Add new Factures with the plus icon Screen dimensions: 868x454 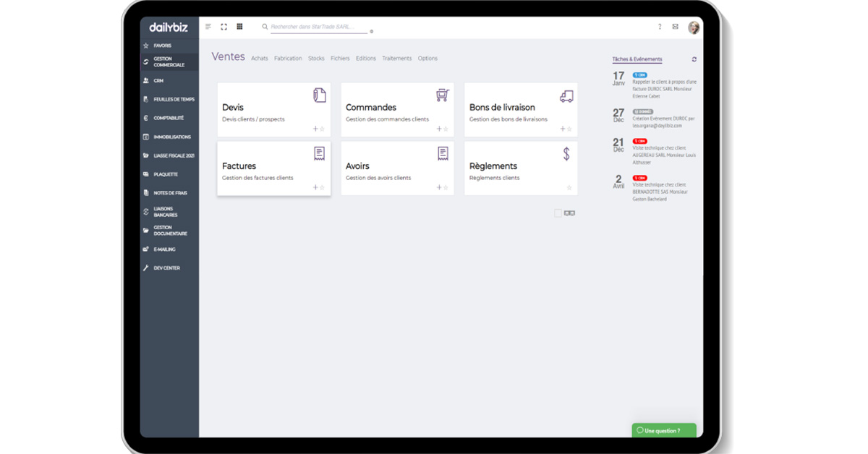point(315,187)
